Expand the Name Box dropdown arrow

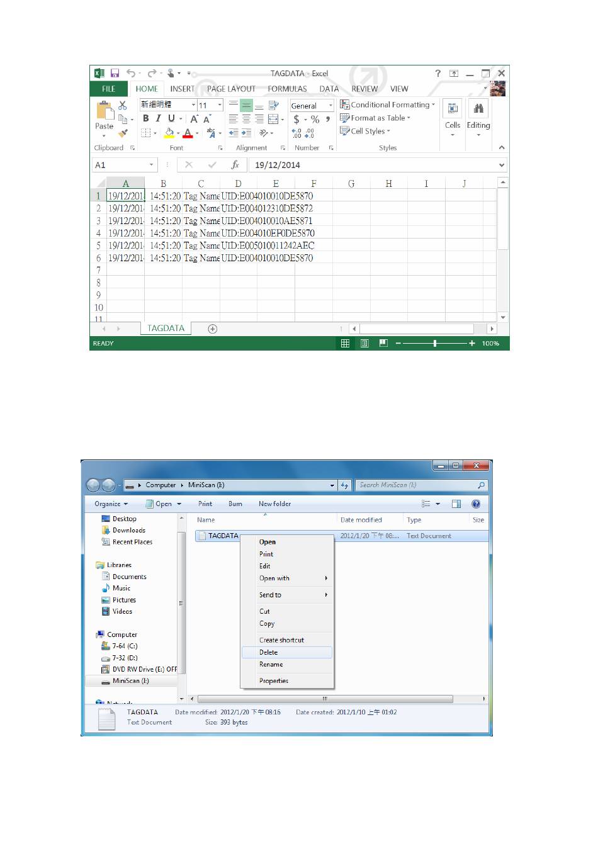point(152,165)
